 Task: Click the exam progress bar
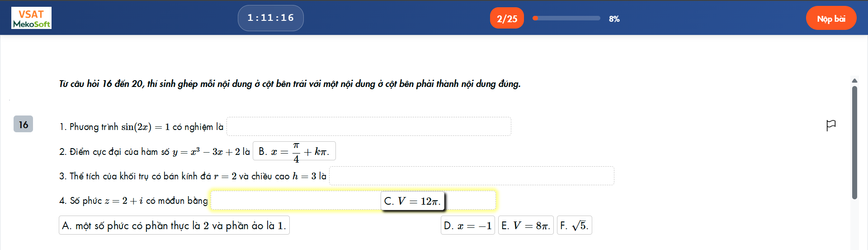[566, 19]
